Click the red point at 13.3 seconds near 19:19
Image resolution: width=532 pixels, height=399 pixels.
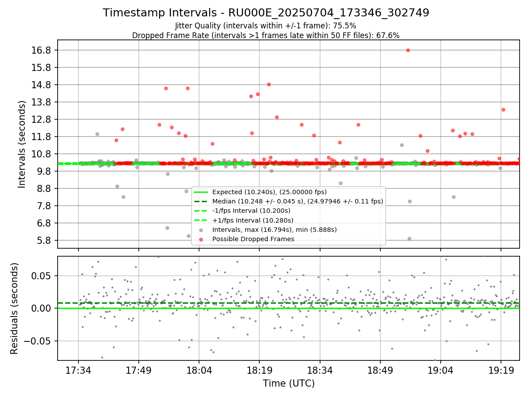click(503, 110)
